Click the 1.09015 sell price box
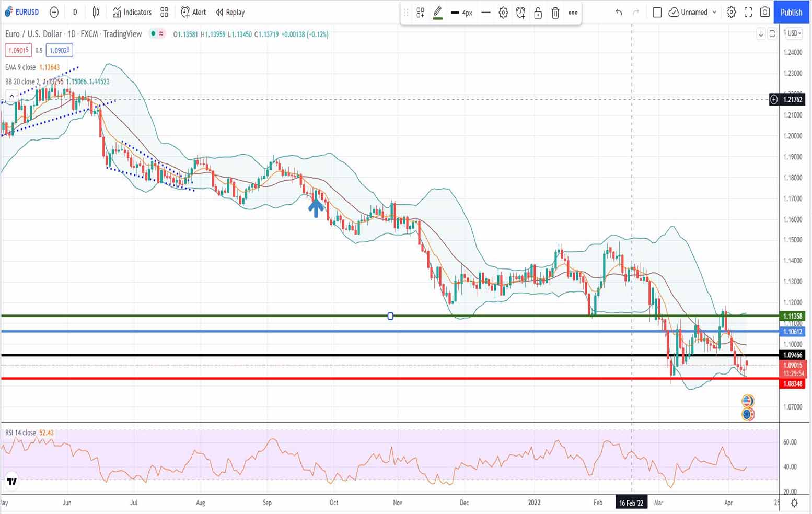812x514 pixels. [x=18, y=50]
